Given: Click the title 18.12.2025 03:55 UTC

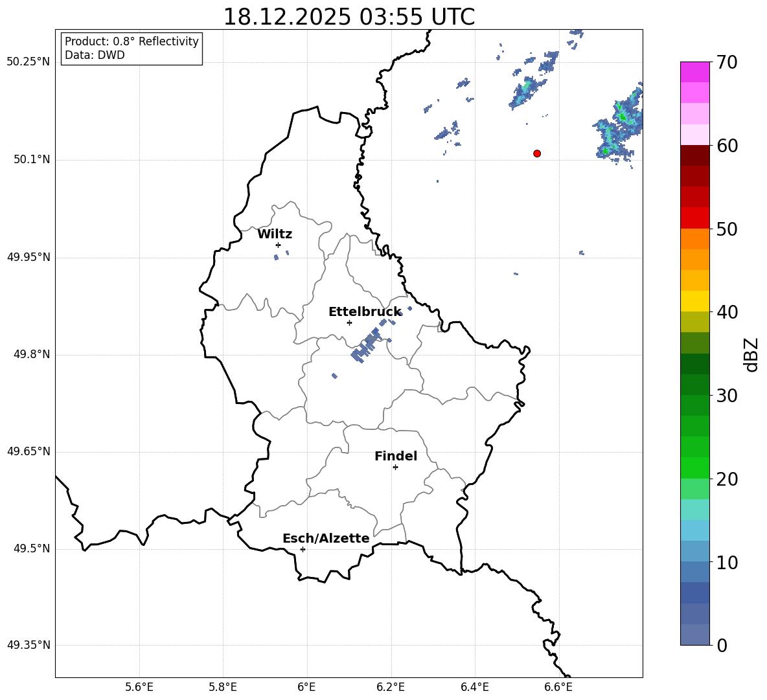Looking at the screenshot, I should (x=349, y=17).
